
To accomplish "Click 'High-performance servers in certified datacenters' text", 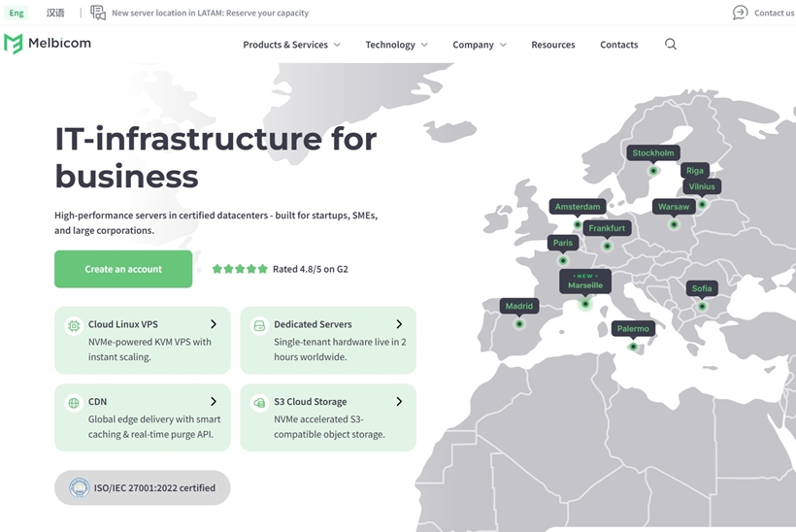I will (x=216, y=223).
